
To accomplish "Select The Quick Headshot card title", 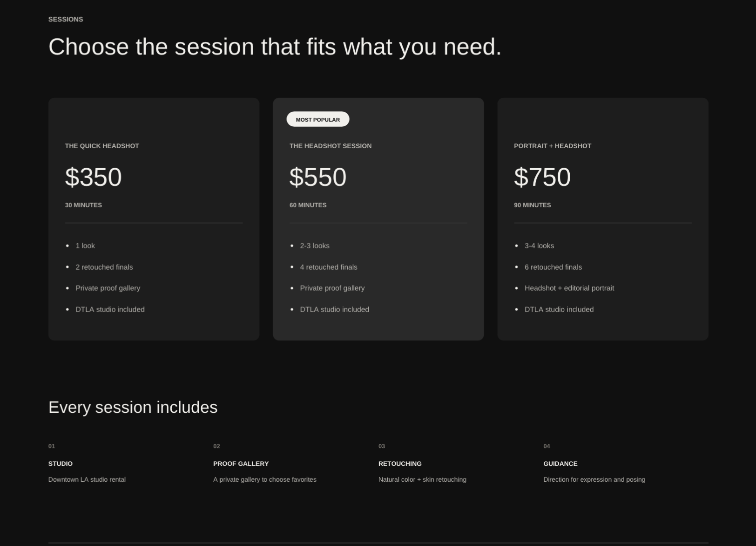I will click(x=102, y=146).
